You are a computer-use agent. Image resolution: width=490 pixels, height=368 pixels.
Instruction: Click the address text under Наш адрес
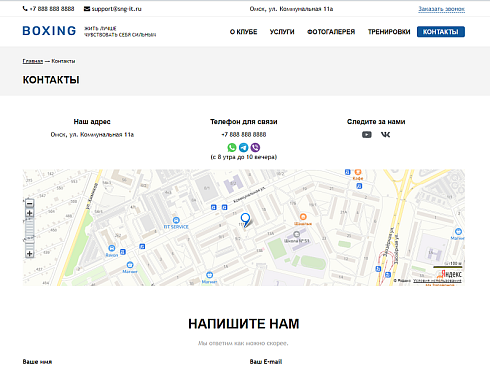[92, 134]
